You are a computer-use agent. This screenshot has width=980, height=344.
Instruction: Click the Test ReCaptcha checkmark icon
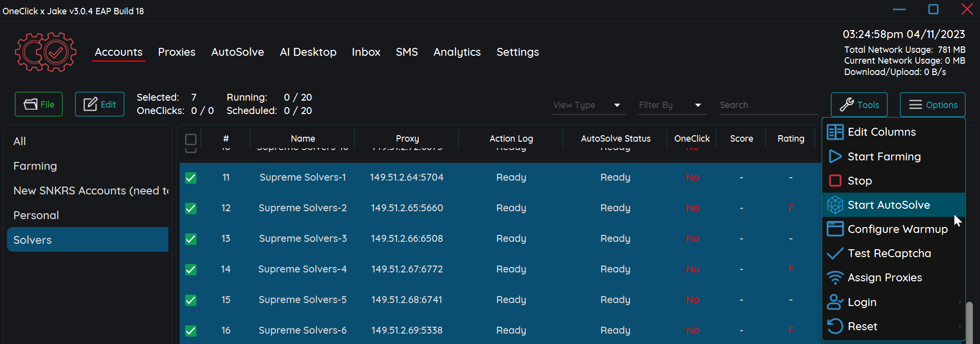pos(835,253)
